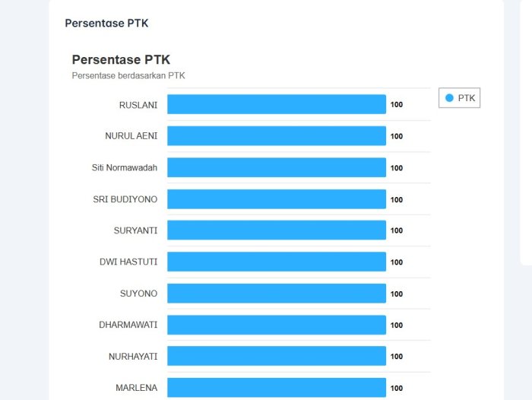Click the SUYONO bar
This screenshot has height=400, width=532.
(x=277, y=294)
